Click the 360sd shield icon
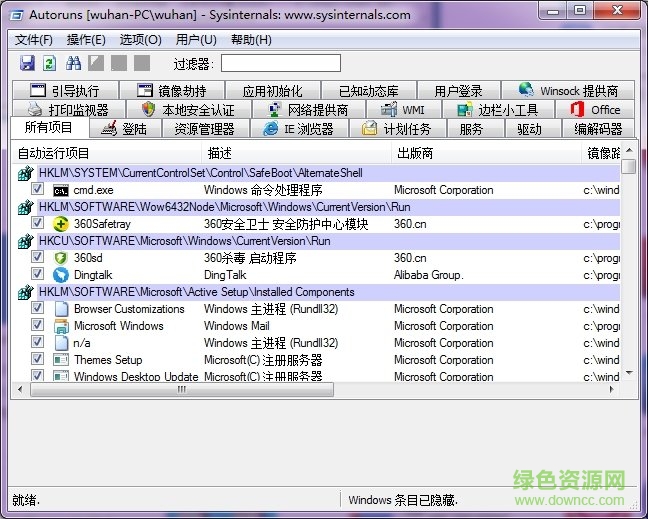Screen dimensions: 648x519 tap(61, 258)
